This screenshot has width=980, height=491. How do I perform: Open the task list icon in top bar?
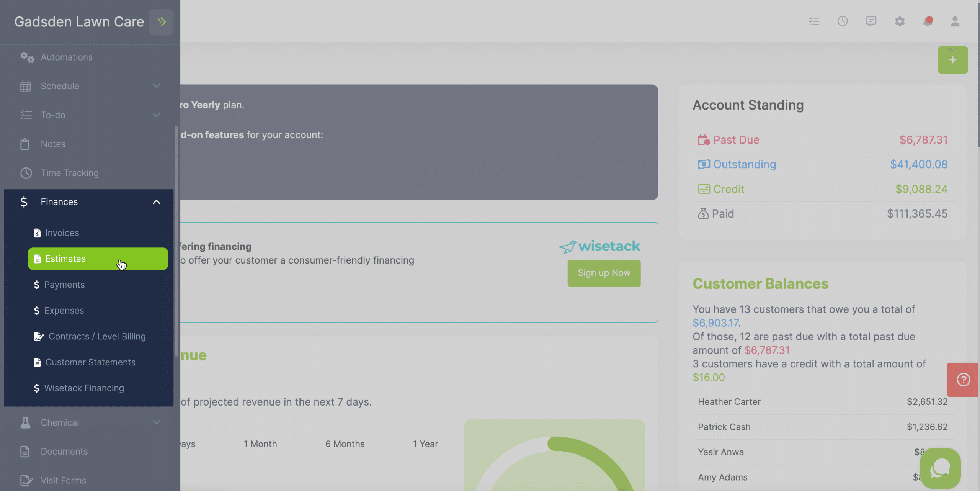point(814,21)
